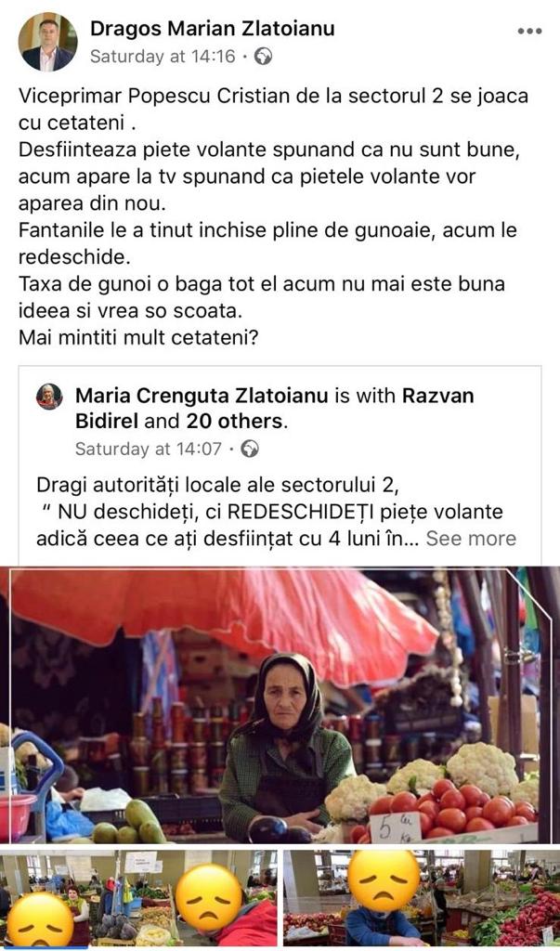Screen dimensions: 560x951
Task: Click the sad emoji in the bottom-right photo
Action: 384,879
